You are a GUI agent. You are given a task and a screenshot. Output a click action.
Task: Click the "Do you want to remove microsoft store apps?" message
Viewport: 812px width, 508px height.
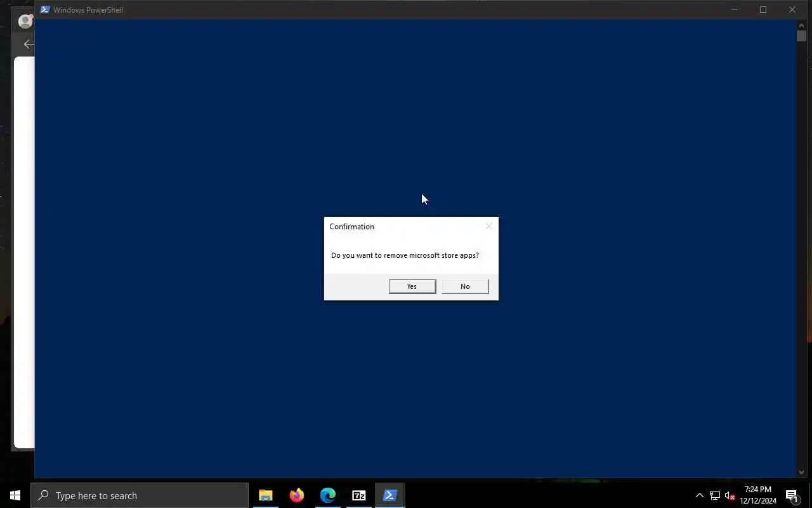[x=405, y=255]
